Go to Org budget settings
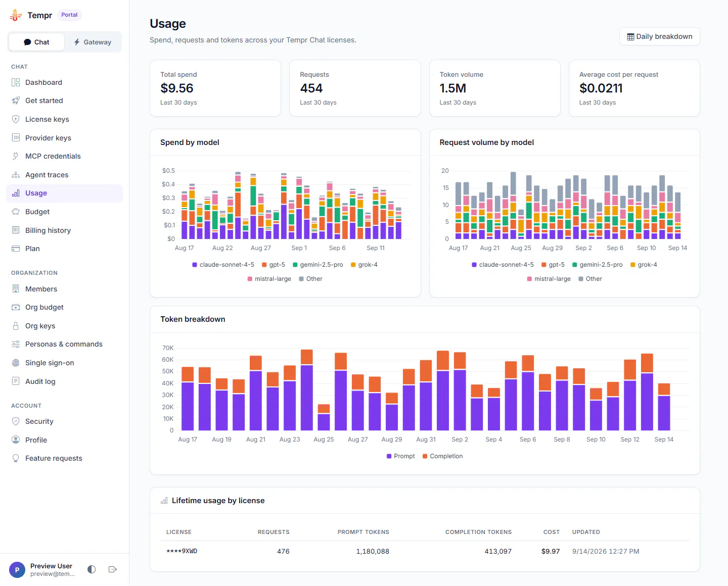This screenshot has width=728, height=586. [x=65, y=307]
